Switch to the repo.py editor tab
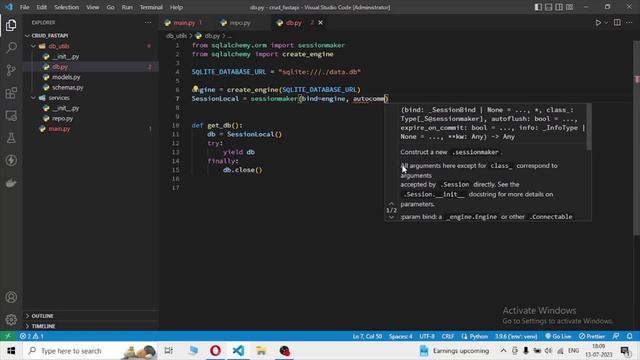This screenshot has width=640, height=360. tap(240, 23)
